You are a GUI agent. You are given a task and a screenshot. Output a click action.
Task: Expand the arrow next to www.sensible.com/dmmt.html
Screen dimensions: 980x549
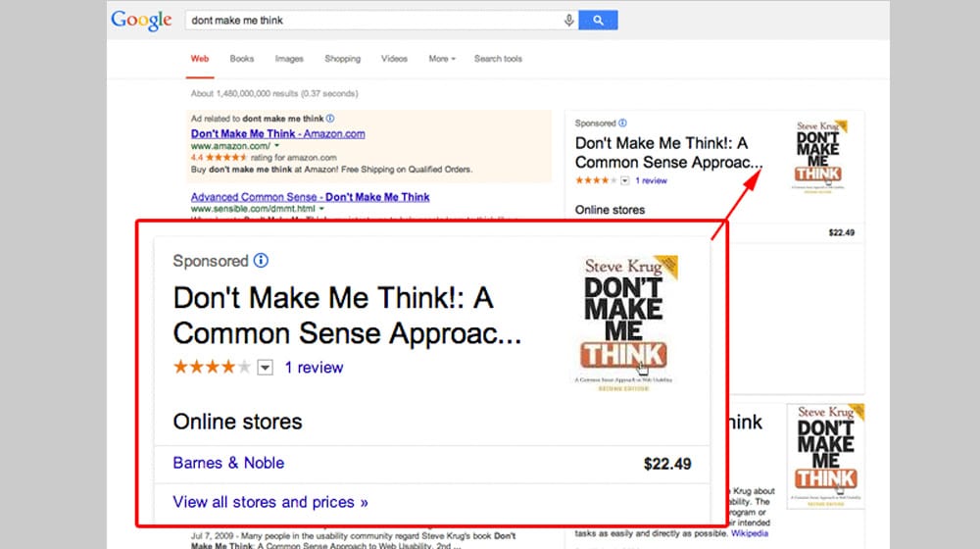pyautogui.click(x=321, y=209)
